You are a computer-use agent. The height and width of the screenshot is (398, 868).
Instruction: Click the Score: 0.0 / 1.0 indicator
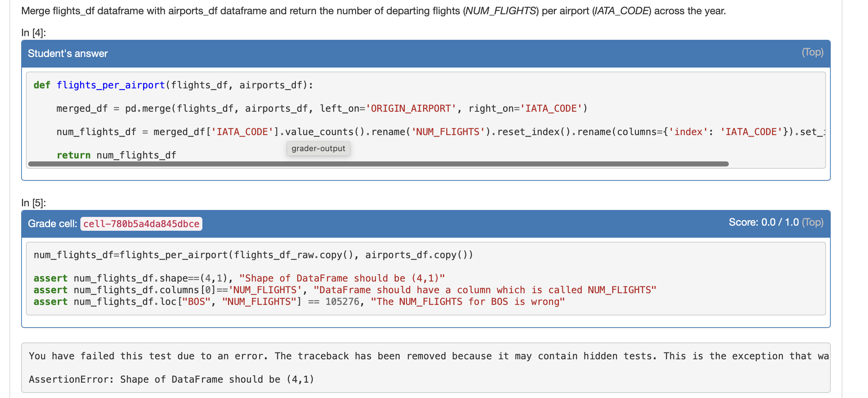click(x=762, y=222)
